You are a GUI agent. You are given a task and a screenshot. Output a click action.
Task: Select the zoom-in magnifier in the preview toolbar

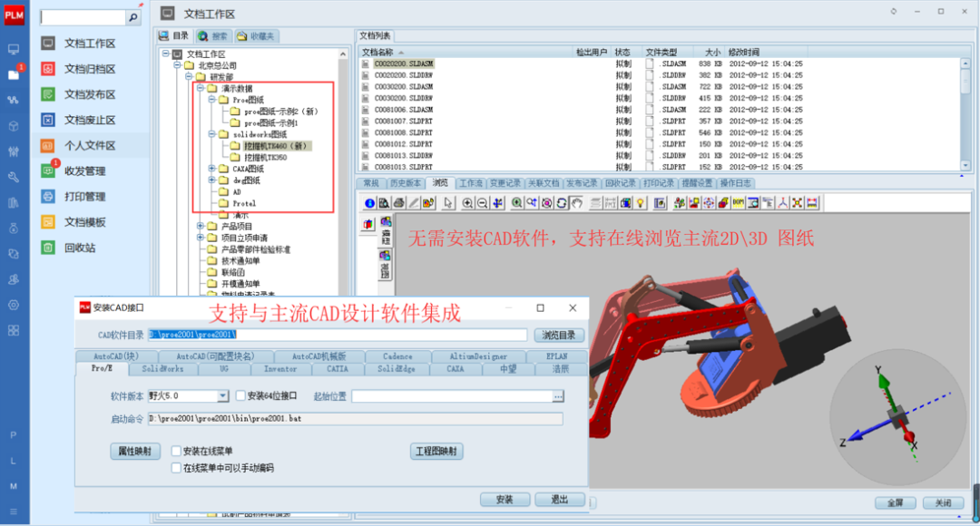(x=468, y=201)
